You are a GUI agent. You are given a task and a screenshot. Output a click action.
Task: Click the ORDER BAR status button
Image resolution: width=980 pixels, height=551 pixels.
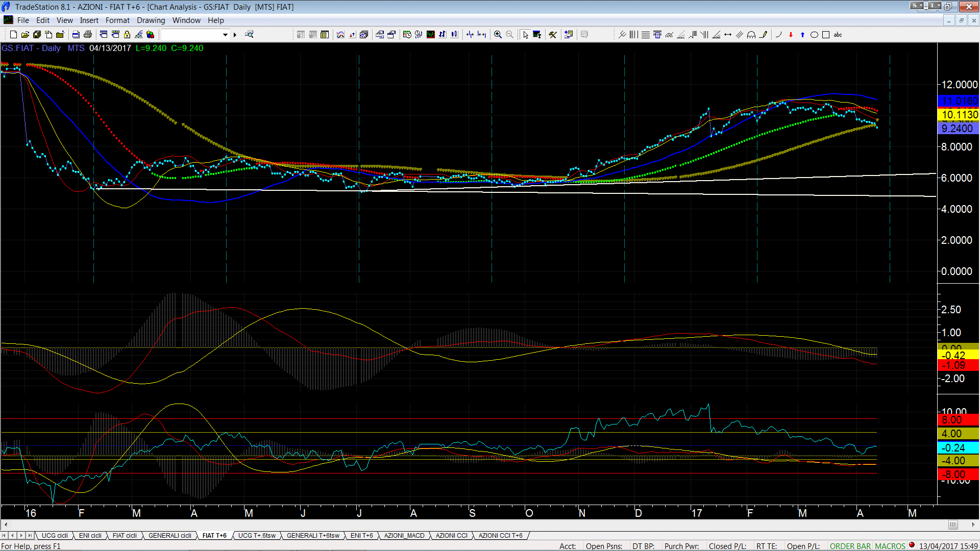click(850, 546)
